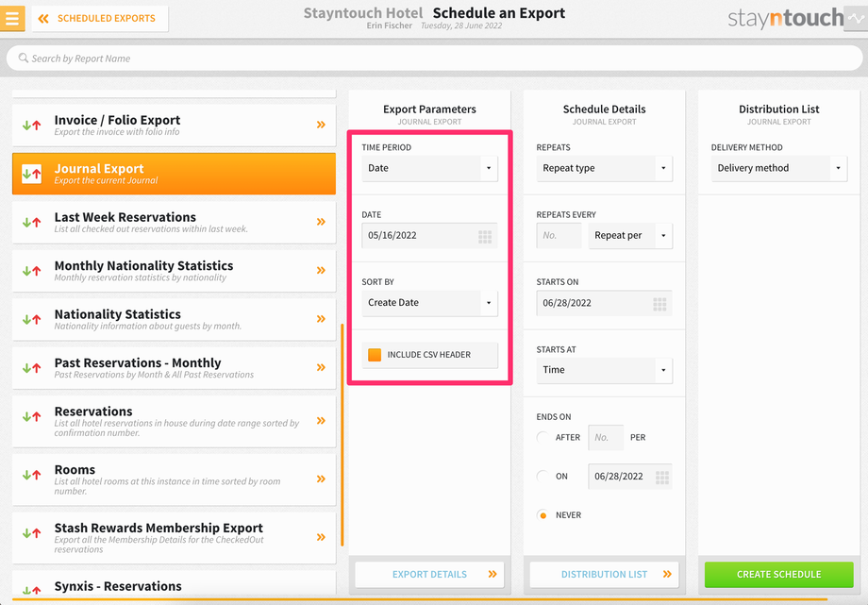Viewport: 868px width, 605px height.
Task: Select Nationality Statistics export
Action: click(x=174, y=319)
